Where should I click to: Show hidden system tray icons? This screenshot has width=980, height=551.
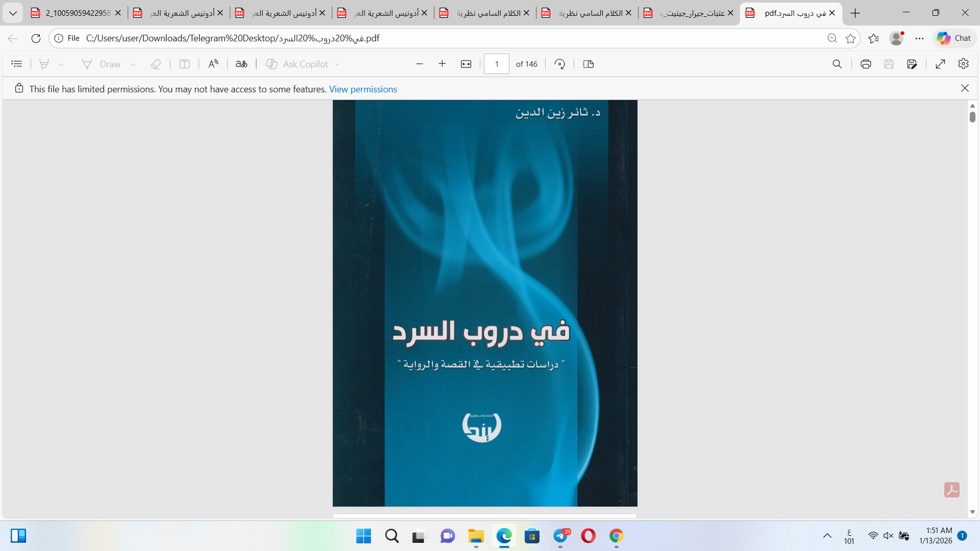pos(827,536)
